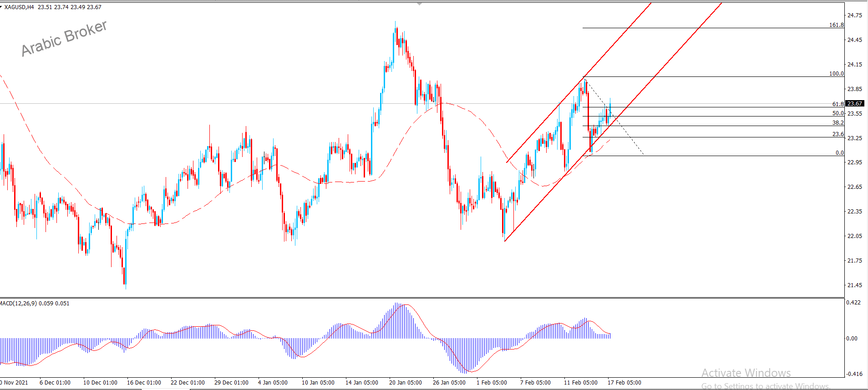Select 23.85 on the price scale
The height and width of the screenshot is (390, 868).
[854, 89]
